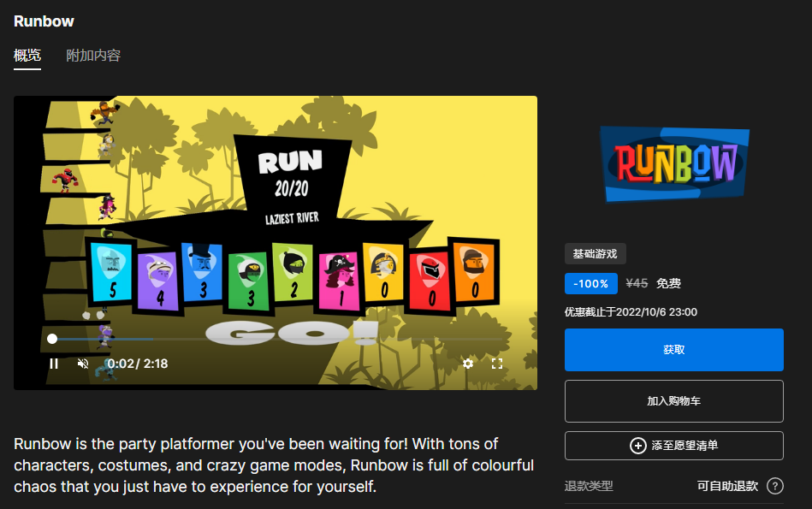
Task: Unmute the trailer audio
Action: tap(83, 364)
